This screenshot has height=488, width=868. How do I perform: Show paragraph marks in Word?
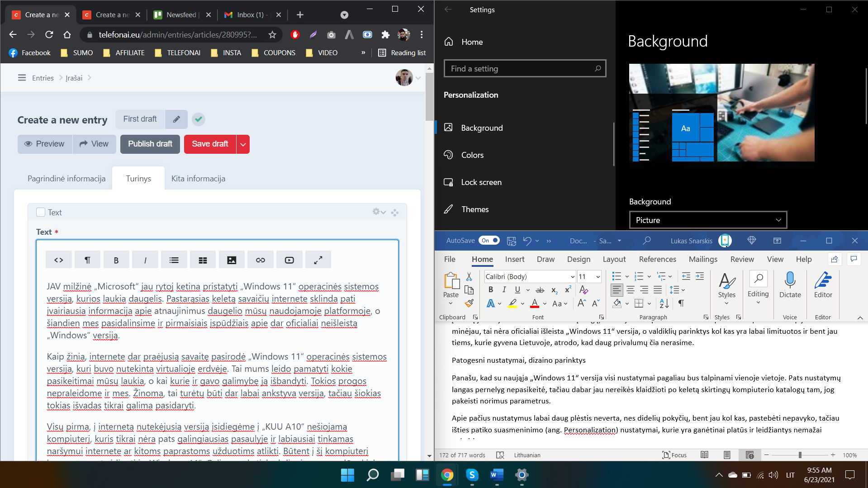[x=681, y=303]
